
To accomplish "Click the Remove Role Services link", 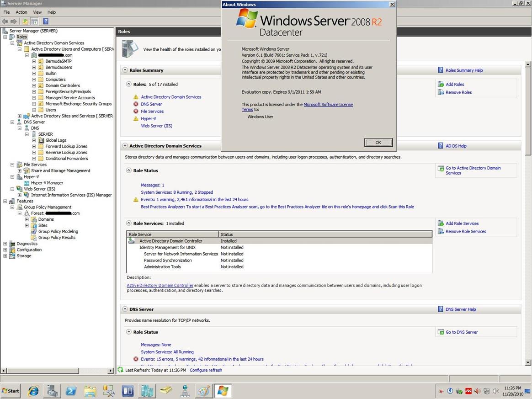I will point(466,232).
